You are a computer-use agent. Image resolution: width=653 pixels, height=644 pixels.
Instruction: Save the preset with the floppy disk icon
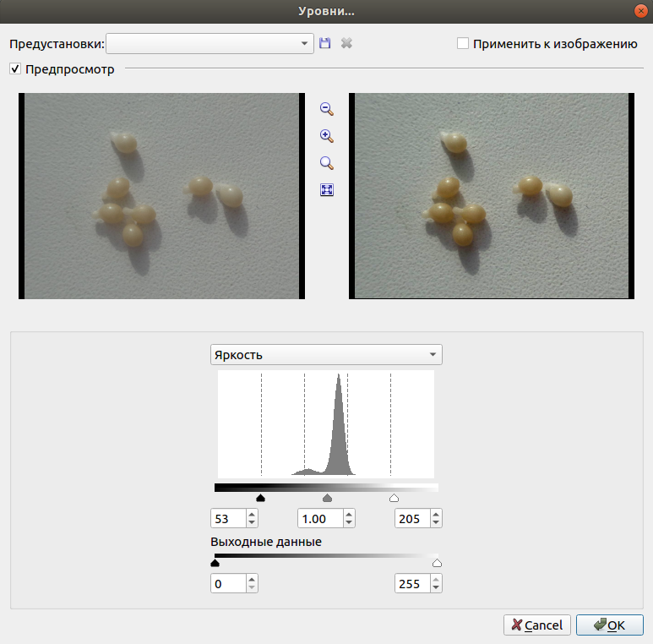coord(325,43)
